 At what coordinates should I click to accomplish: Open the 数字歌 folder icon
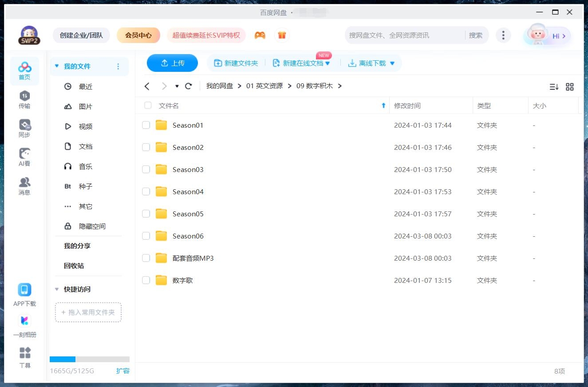pyautogui.click(x=161, y=280)
